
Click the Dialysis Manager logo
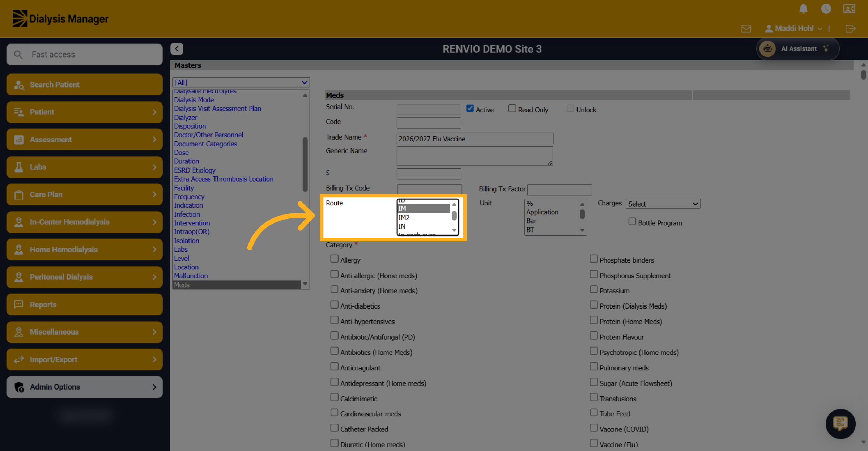[x=60, y=18]
